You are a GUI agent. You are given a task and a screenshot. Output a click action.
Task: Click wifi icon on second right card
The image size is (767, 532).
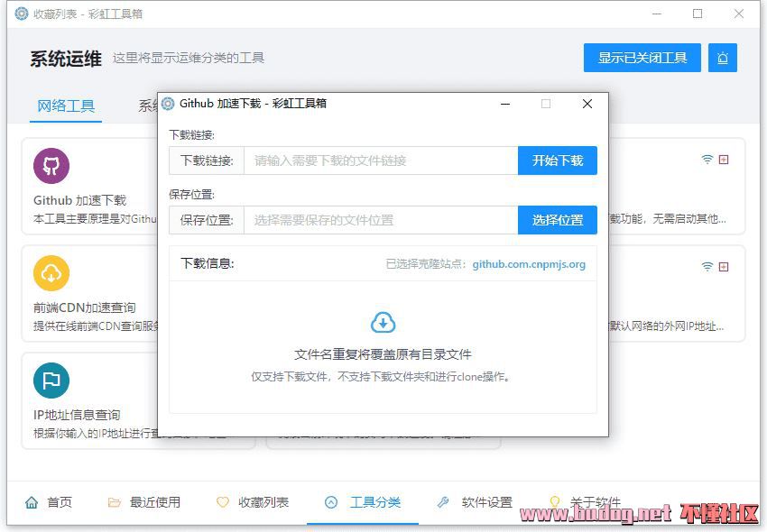pyautogui.click(x=707, y=267)
